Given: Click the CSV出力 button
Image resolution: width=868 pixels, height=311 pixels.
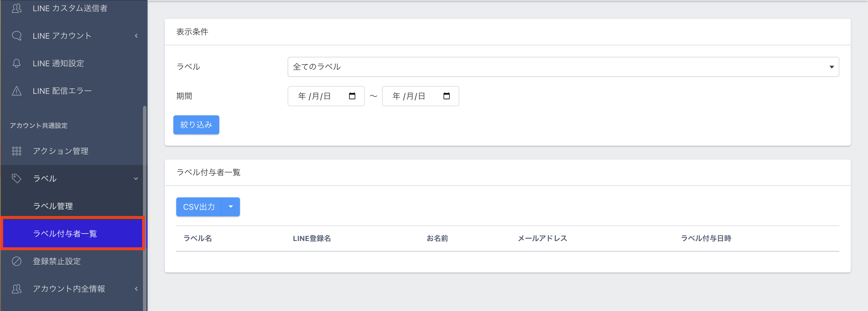Looking at the screenshot, I should (199, 207).
